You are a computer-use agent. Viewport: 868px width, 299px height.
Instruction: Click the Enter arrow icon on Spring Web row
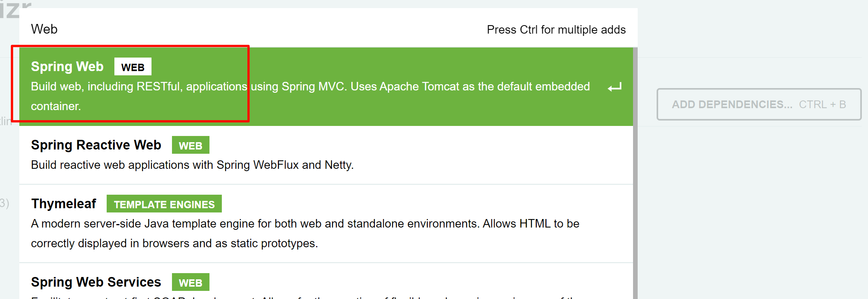[x=614, y=87]
